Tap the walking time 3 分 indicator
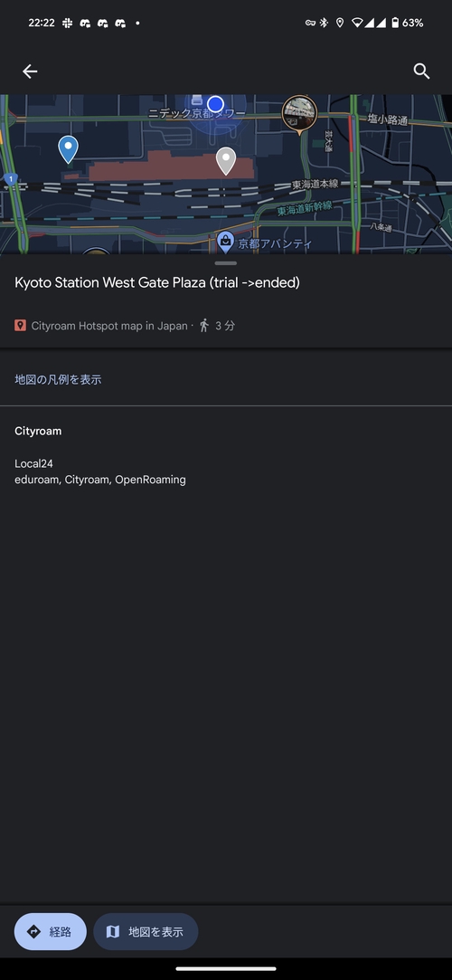The height and width of the screenshot is (980, 452). tap(217, 326)
